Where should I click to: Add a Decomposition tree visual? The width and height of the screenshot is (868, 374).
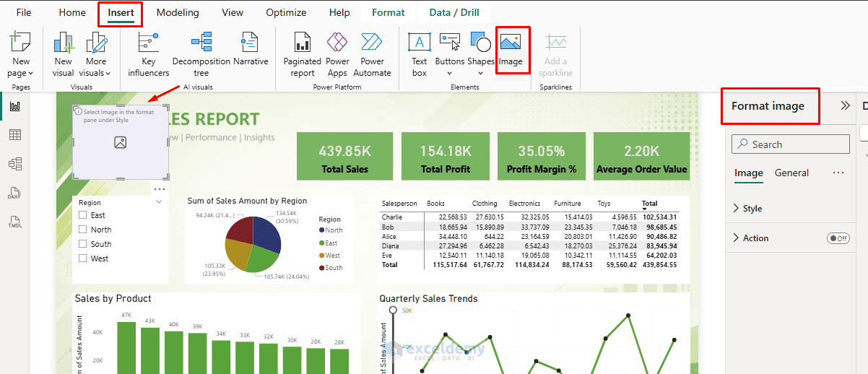click(201, 54)
